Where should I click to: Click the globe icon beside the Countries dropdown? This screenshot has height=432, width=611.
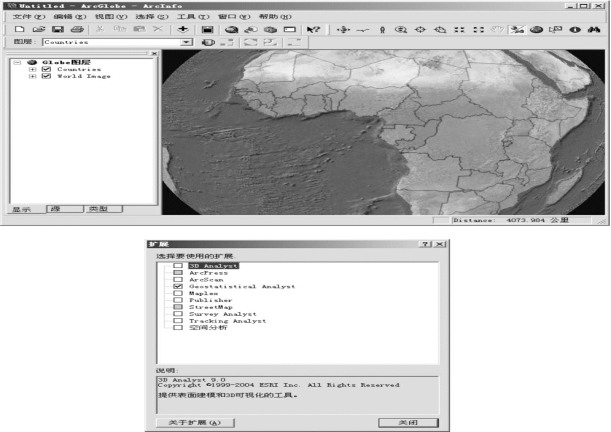click(208, 42)
